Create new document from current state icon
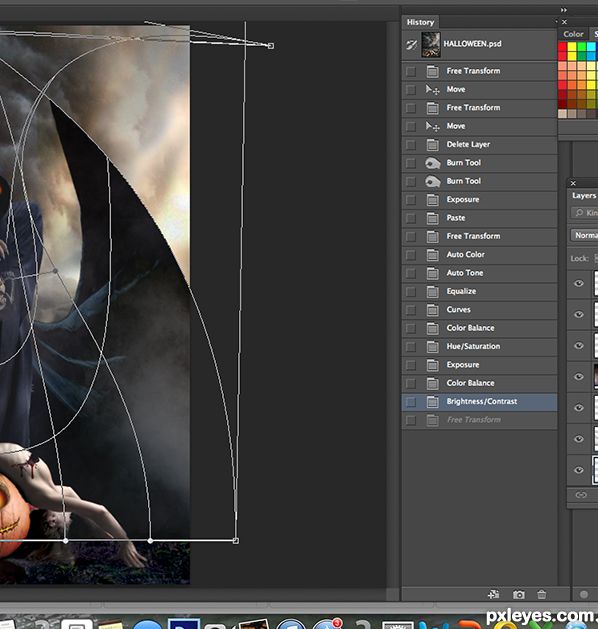Screen dimensions: 598x629 pyautogui.click(x=494, y=594)
